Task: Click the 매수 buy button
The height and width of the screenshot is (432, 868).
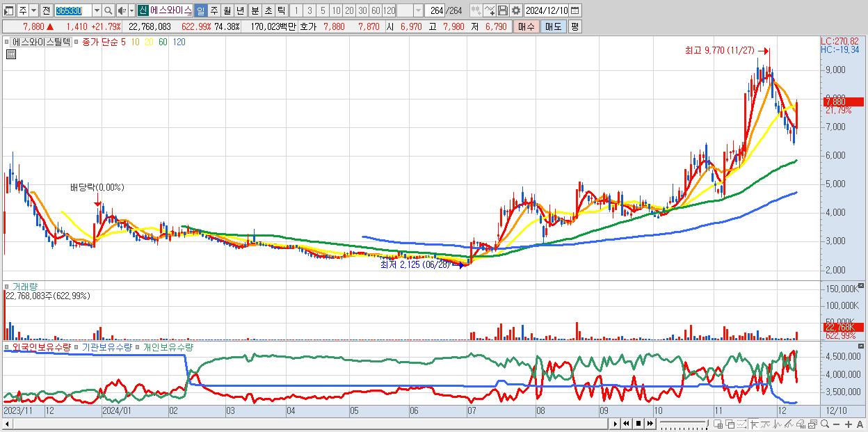Action: pos(527,26)
